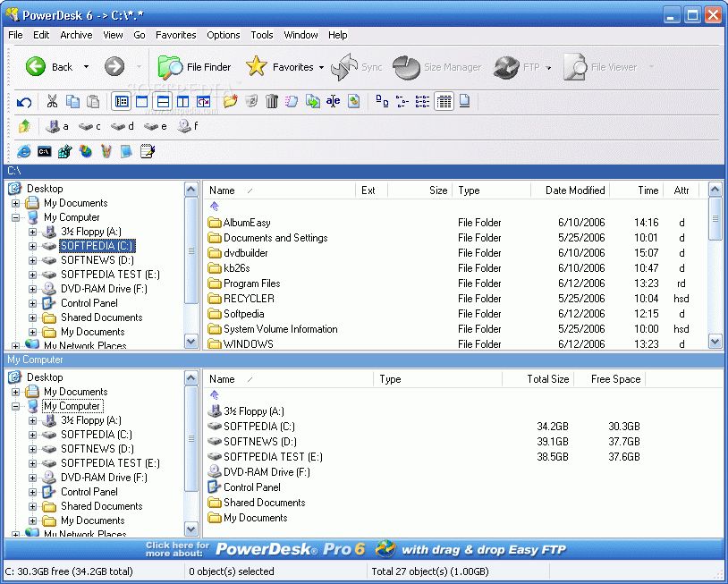The height and width of the screenshot is (584, 728).
Task: Switch to Small Icons view
Action: point(402,101)
